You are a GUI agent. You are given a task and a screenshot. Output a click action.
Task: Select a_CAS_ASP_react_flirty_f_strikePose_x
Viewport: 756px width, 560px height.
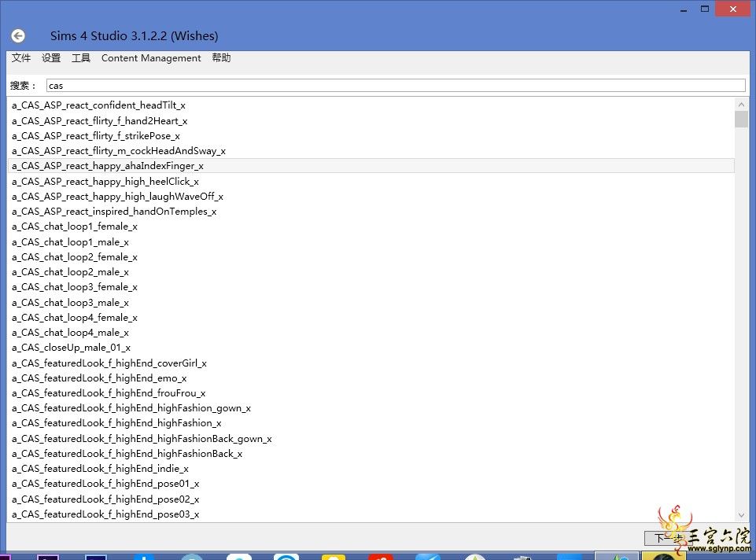coord(371,135)
